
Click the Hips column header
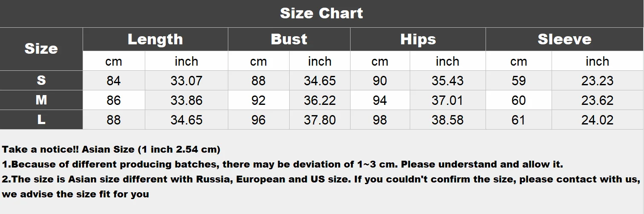(x=418, y=39)
